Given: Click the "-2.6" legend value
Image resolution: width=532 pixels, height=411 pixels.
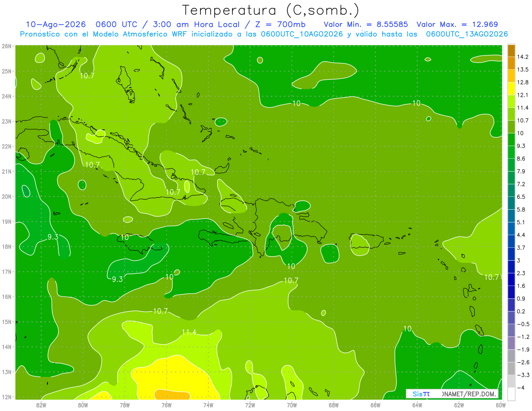Looking at the screenshot, I should [x=524, y=362].
